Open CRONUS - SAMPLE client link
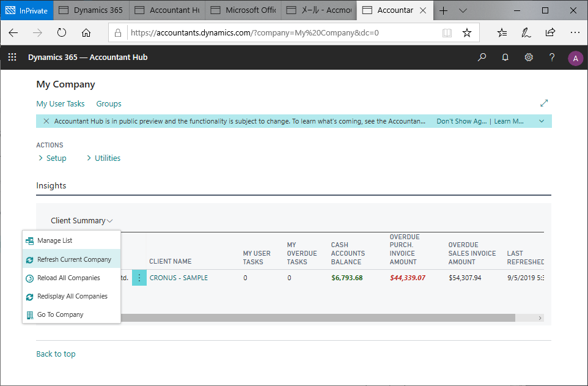 (x=178, y=278)
